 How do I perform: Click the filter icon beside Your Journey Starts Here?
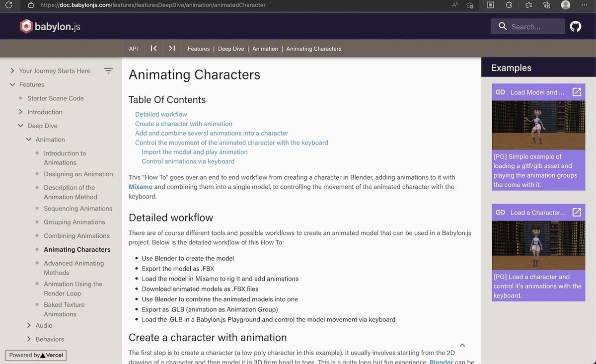click(109, 71)
